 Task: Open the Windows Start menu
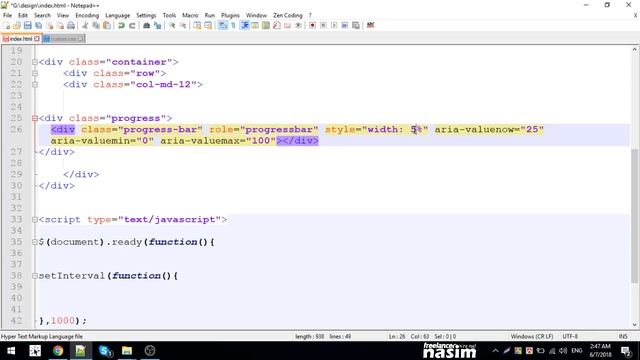tap(11, 351)
